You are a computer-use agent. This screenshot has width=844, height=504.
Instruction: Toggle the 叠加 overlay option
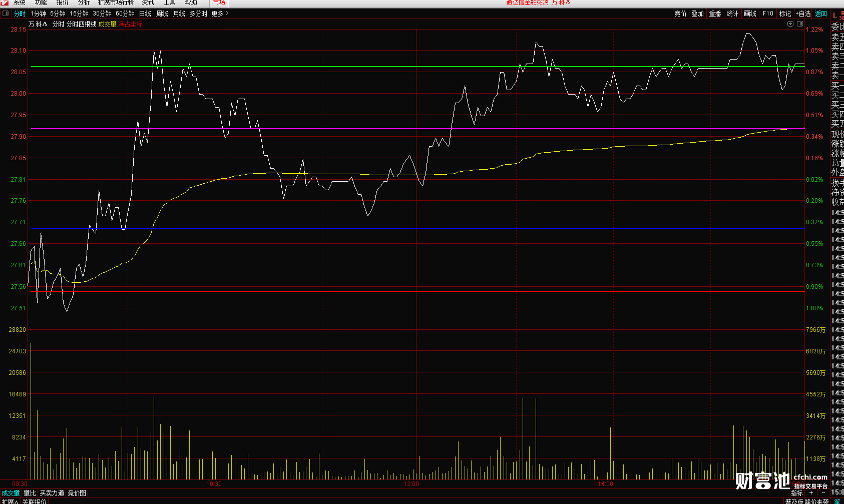[x=697, y=14]
